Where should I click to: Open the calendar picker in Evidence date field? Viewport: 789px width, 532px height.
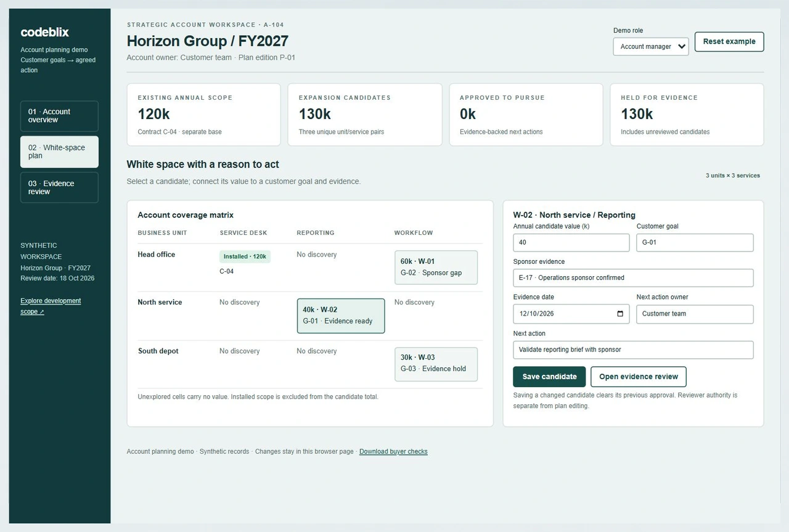pyautogui.click(x=620, y=314)
